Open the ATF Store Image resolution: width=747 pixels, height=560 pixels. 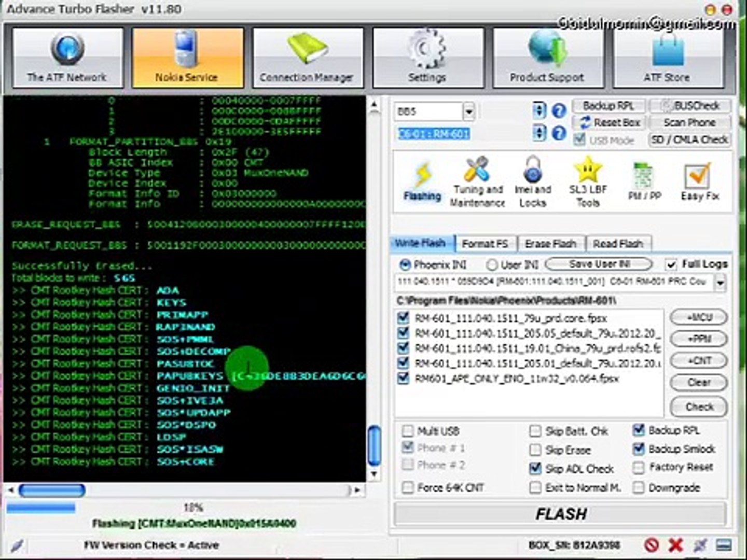[x=668, y=58]
